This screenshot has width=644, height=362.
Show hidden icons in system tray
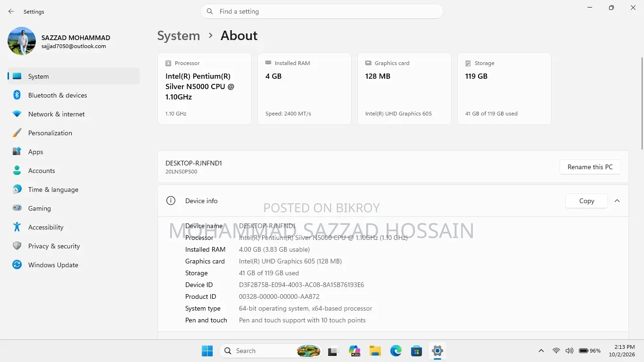(x=541, y=351)
